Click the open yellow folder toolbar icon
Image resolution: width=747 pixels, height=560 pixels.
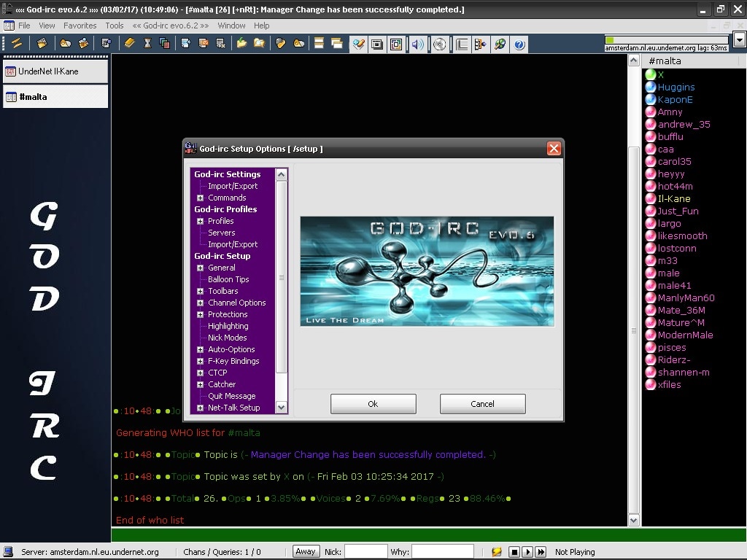click(x=259, y=44)
